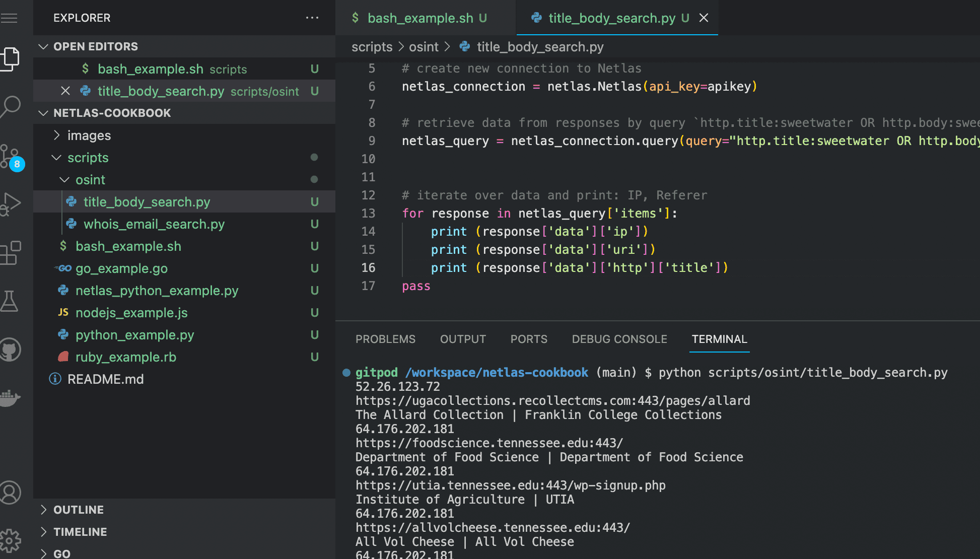This screenshot has height=559, width=980.
Task: Expand the images folder
Action: tap(89, 135)
